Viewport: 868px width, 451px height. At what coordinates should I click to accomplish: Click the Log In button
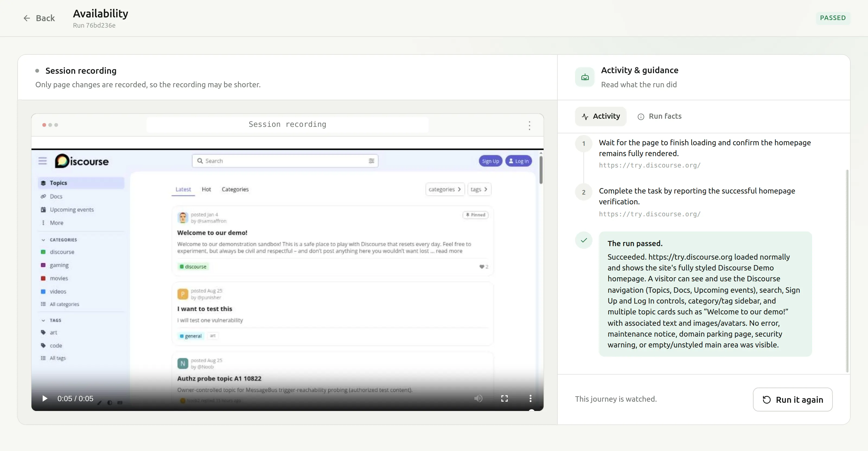[518, 161]
